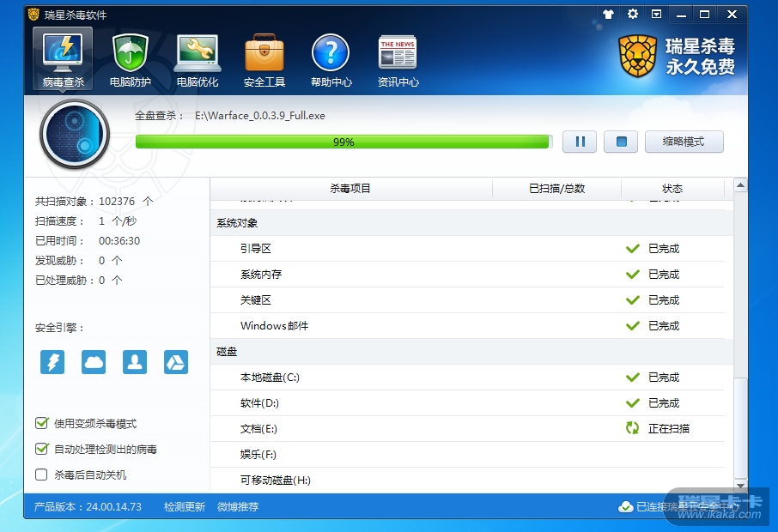Click the small lion icon in title bar
This screenshot has width=778, height=532.
pos(33,15)
